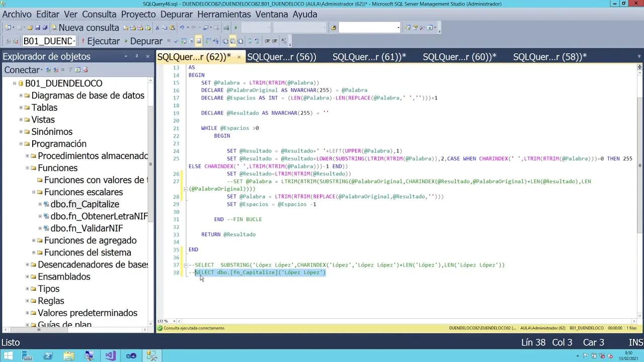Switch to the SQLQuer...r (60))* tab
Viewport: 644px width, 362px height.
(x=459, y=57)
